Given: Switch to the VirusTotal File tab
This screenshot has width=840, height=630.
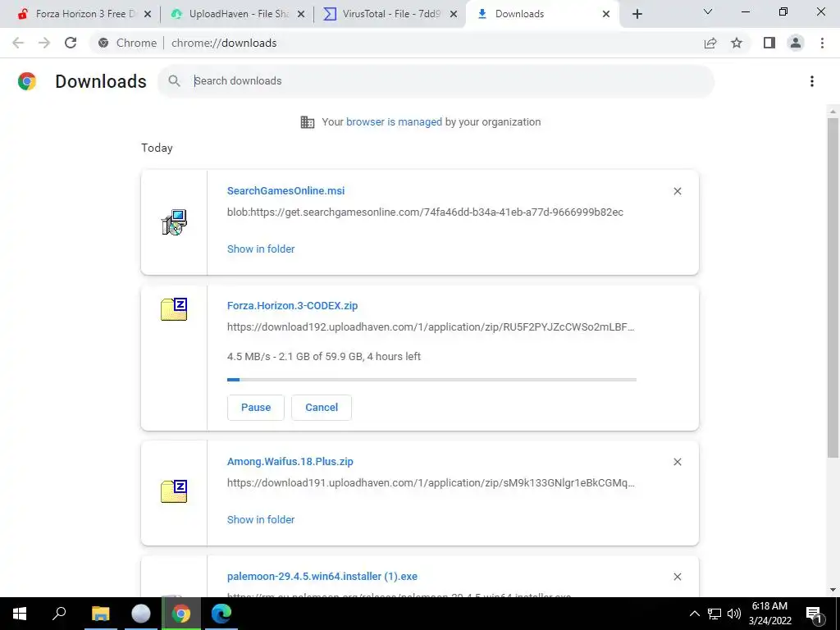Looking at the screenshot, I should coord(391,14).
